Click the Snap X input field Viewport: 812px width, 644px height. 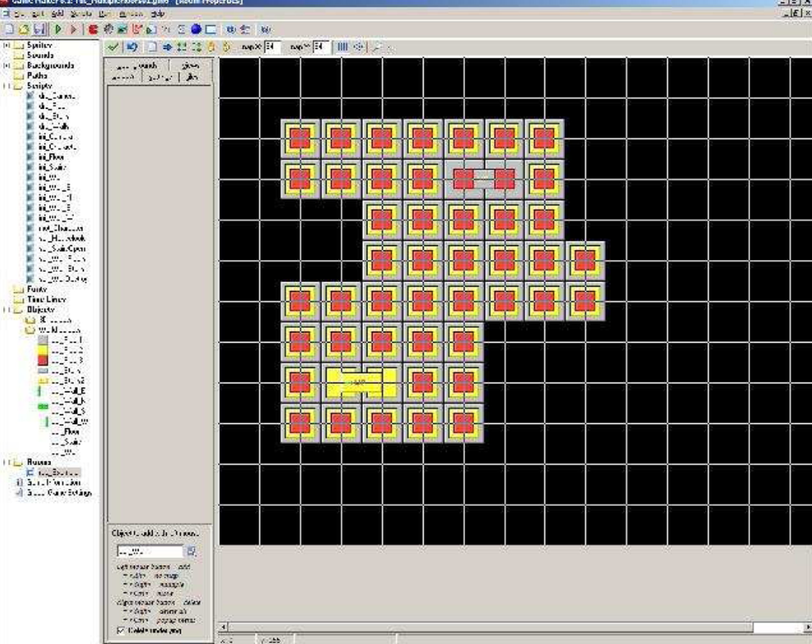click(272, 47)
